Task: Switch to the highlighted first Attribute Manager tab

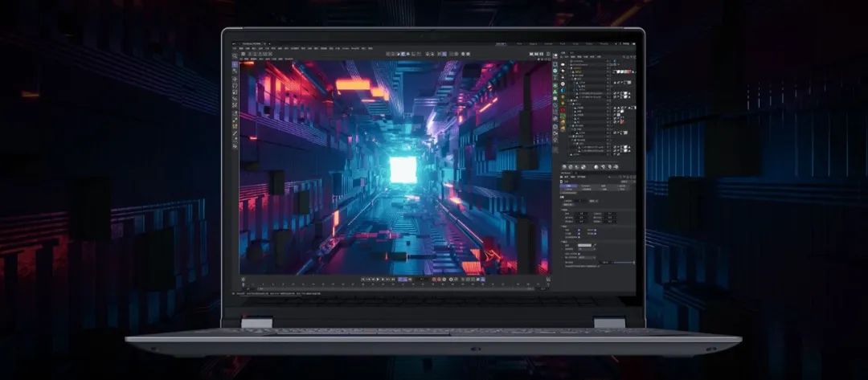Action: click(x=571, y=186)
